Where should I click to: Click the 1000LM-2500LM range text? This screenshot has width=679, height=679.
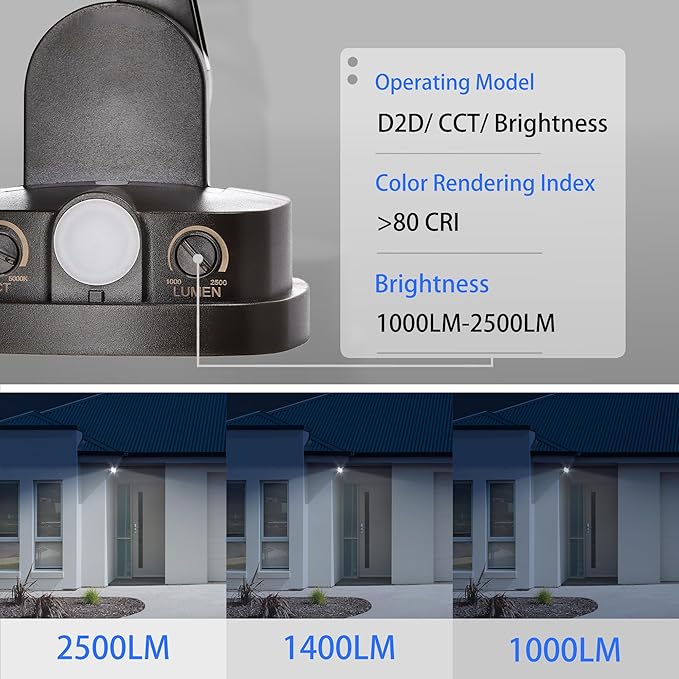pos(465,324)
